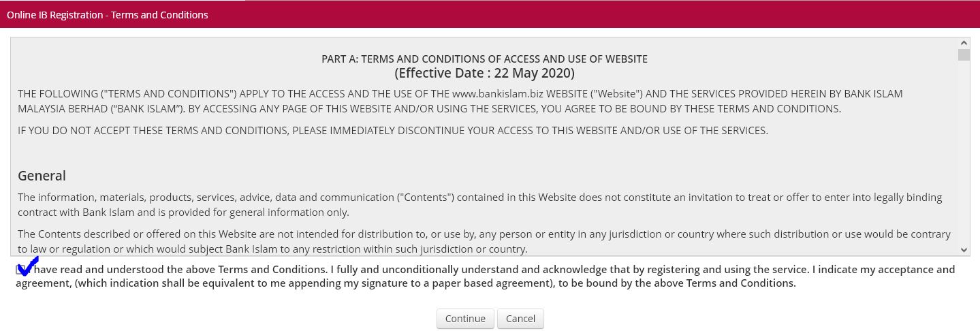Viewport: 980px width, 331px height.
Task: Click the Effective Date 22 May 2020 line
Action: 484,73
